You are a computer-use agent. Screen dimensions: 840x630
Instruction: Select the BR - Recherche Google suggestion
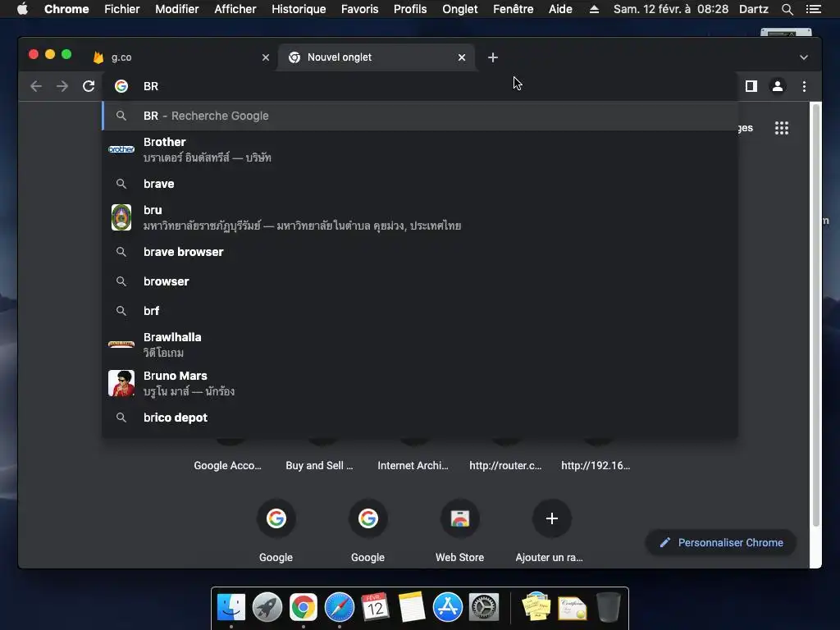[x=420, y=116]
